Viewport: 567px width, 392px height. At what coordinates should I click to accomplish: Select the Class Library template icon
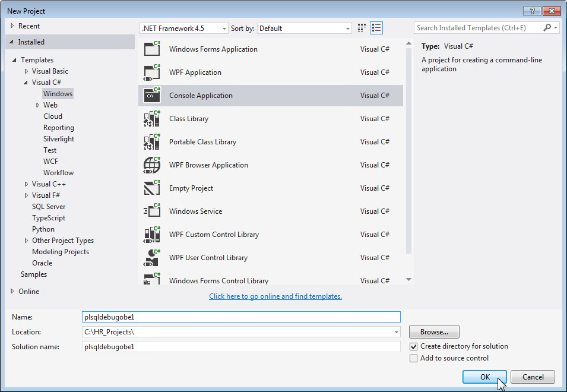(153, 118)
